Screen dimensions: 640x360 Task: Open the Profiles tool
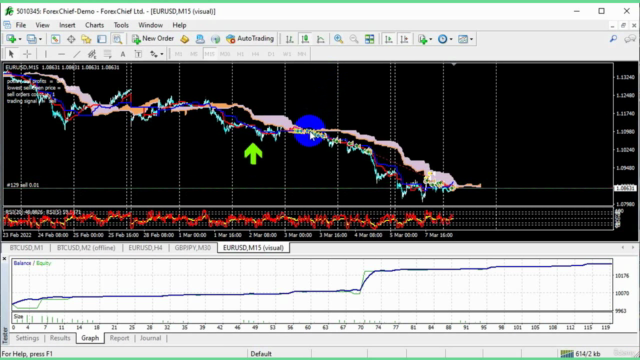point(31,39)
